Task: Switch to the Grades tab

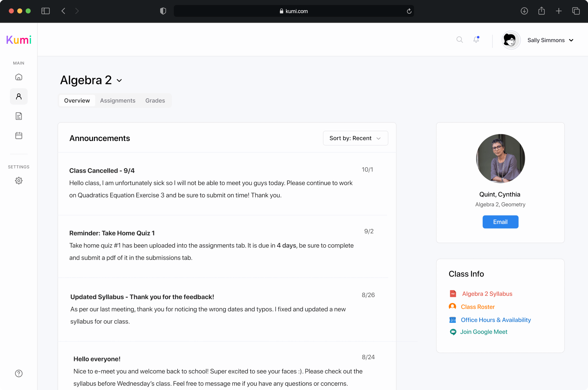Action: 155,101
